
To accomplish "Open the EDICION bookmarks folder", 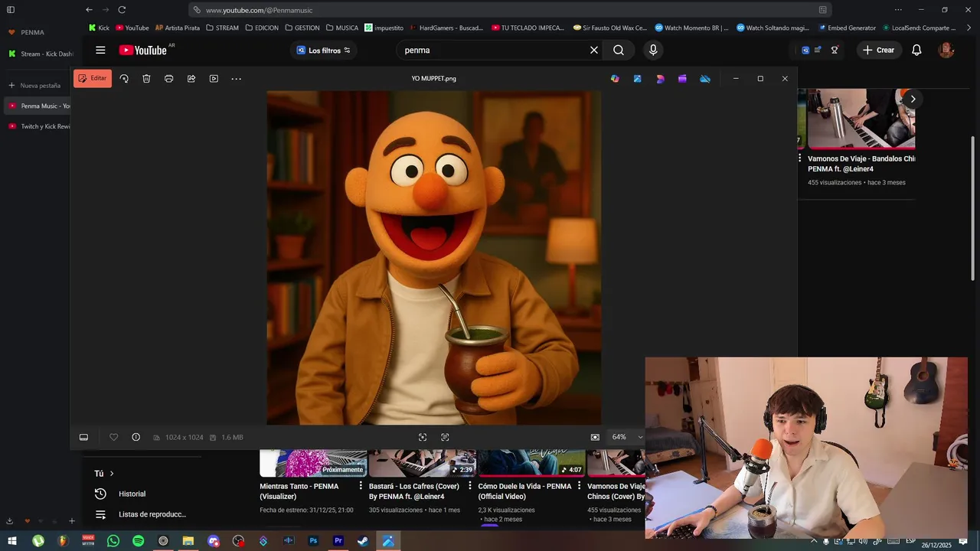I will point(262,28).
